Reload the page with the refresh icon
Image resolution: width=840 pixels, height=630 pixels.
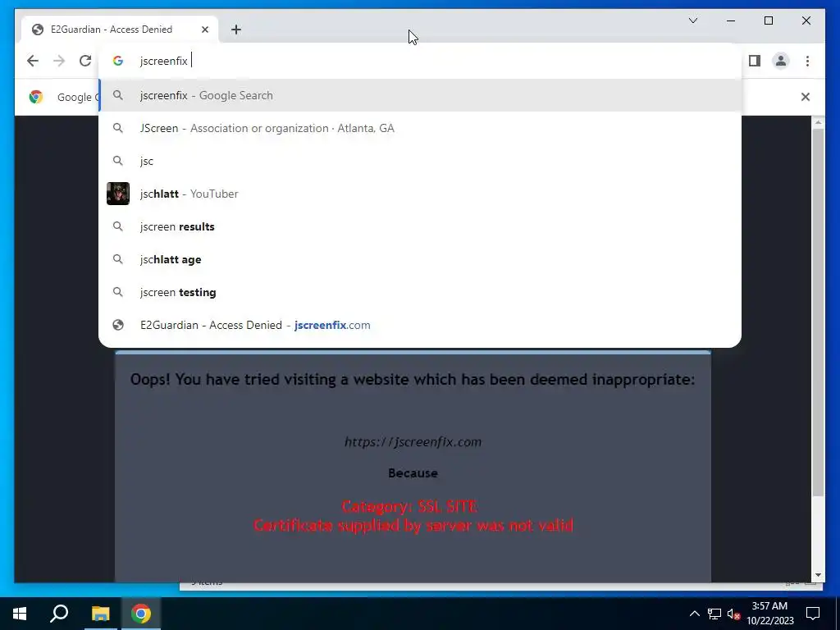pos(85,61)
